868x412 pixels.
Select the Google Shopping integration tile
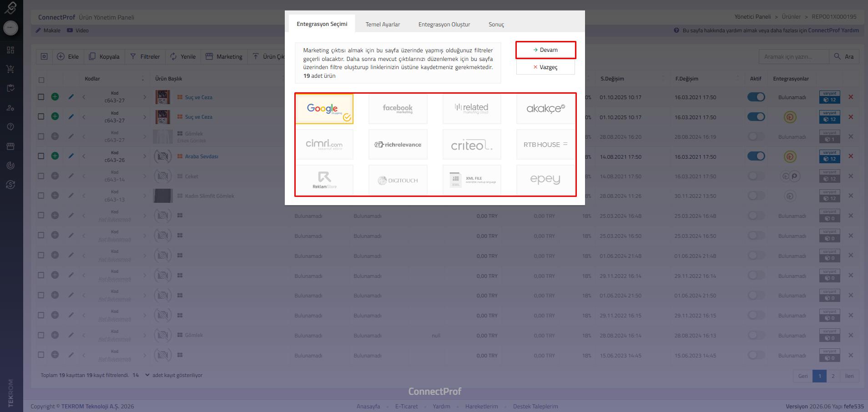coord(324,109)
